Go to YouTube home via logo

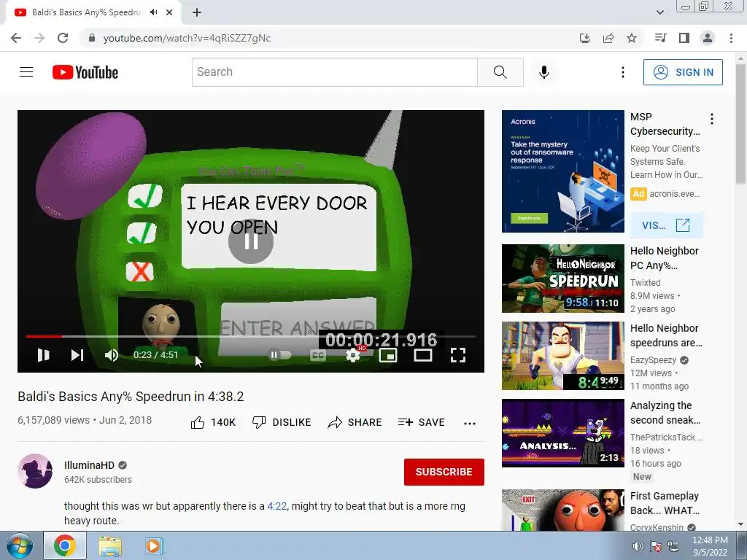coord(85,72)
